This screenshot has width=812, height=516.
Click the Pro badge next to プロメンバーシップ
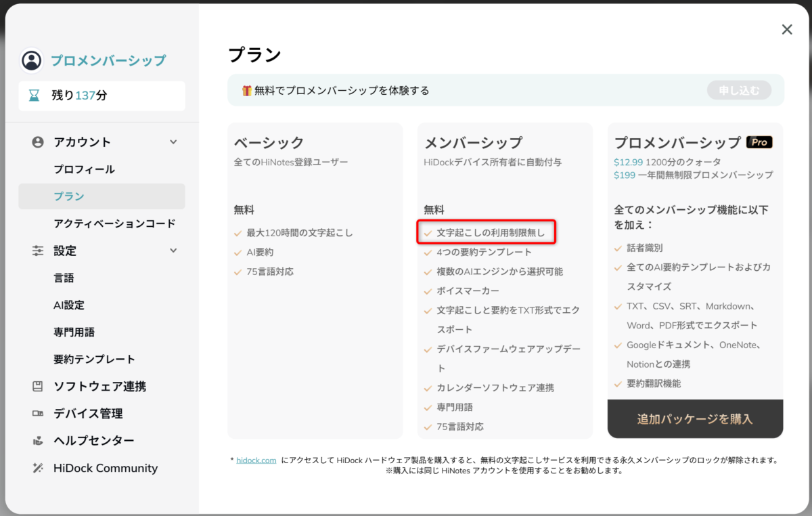pos(759,143)
